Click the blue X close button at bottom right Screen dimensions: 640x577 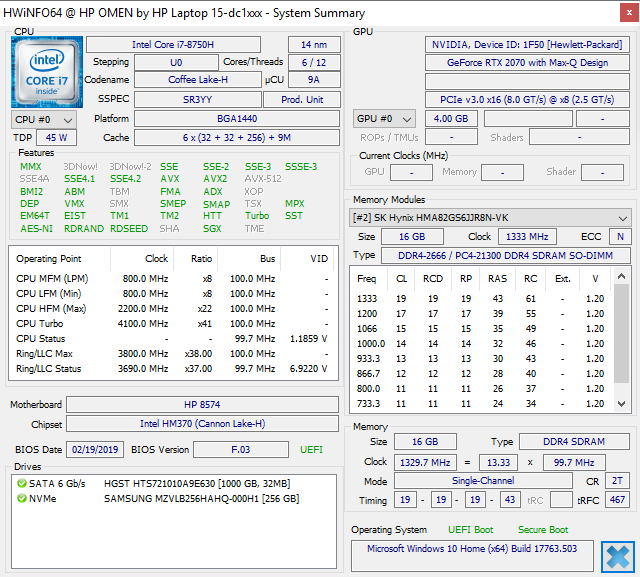[x=618, y=557]
